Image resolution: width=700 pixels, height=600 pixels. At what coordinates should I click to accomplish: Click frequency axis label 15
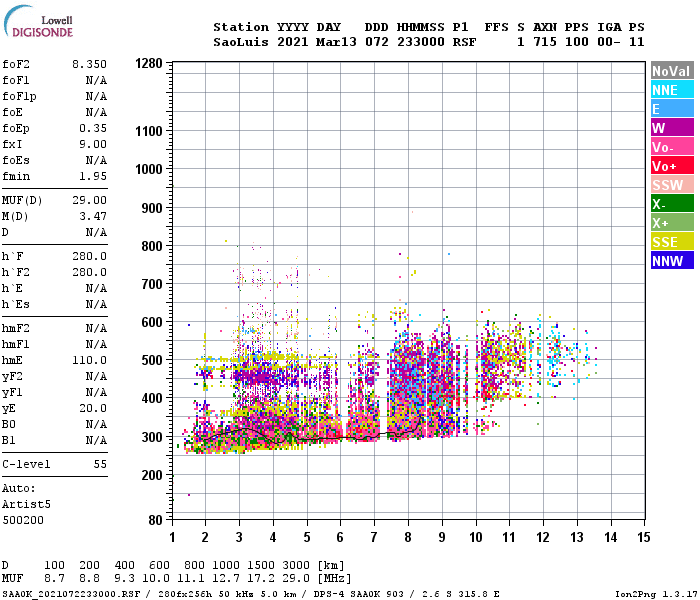click(x=644, y=537)
